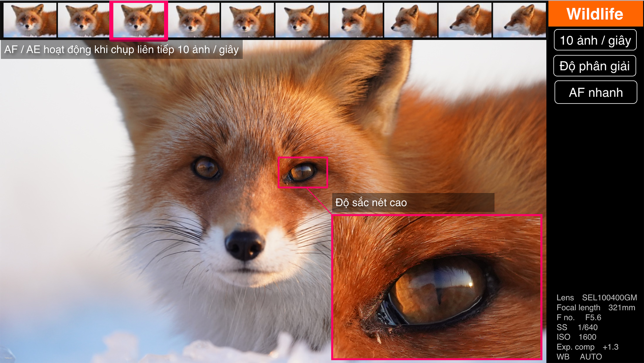Select the second fox thumbnail in filmstrip
The image size is (644, 363).
point(84,20)
